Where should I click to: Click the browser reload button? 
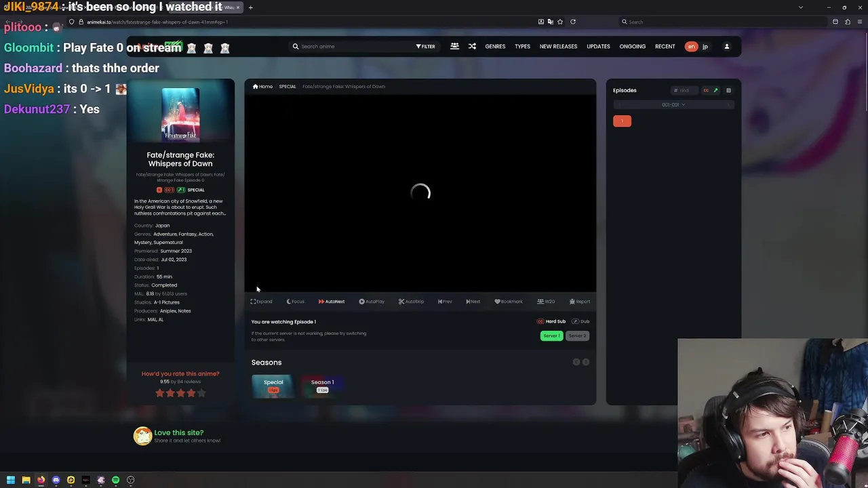pyautogui.click(x=573, y=22)
